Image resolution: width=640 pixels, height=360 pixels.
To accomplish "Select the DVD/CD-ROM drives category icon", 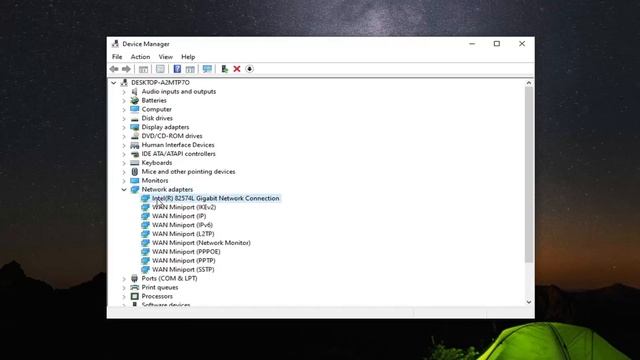I will click(x=135, y=136).
